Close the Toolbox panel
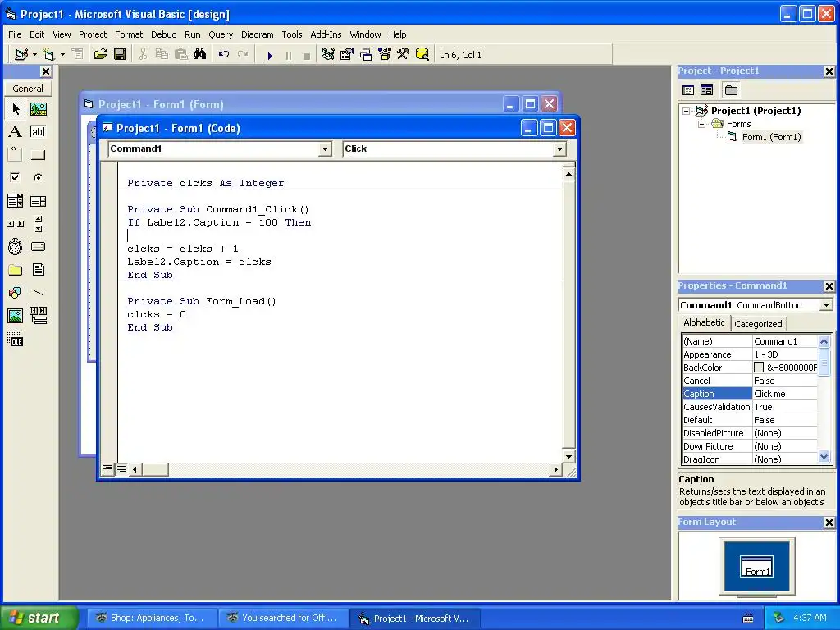The image size is (840, 630). coord(46,71)
